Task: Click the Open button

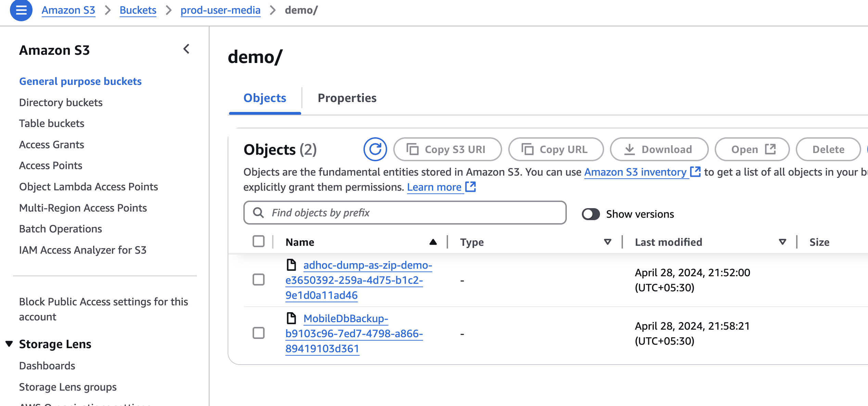Action: point(752,149)
